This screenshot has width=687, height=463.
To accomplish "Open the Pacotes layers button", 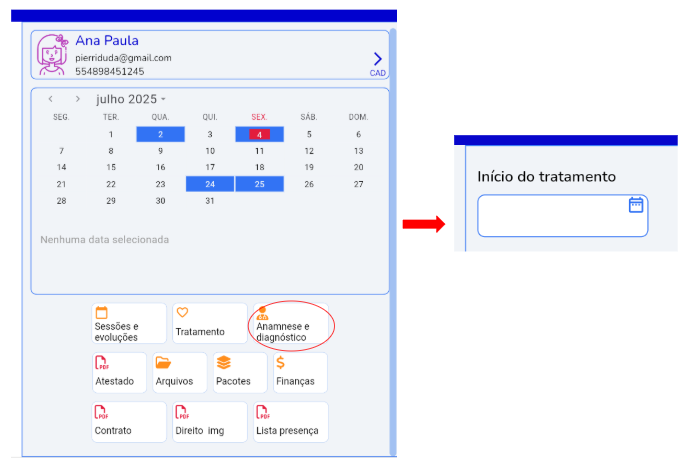I will (x=239, y=373).
